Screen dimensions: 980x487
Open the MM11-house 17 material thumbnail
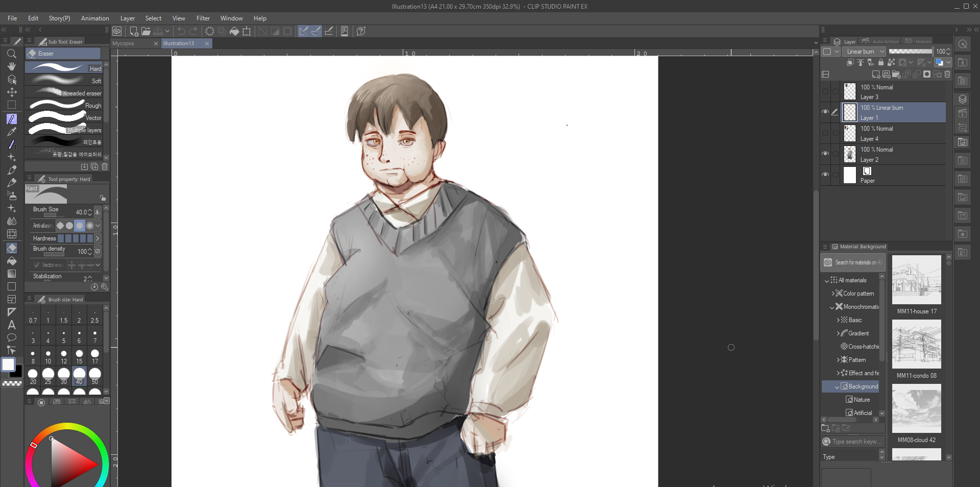point(916,280)
